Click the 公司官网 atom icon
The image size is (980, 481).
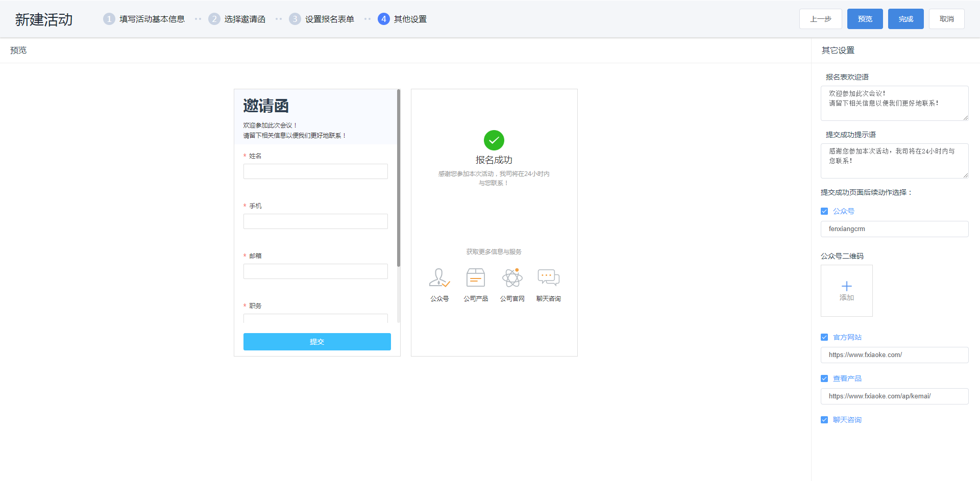(512, 278)
